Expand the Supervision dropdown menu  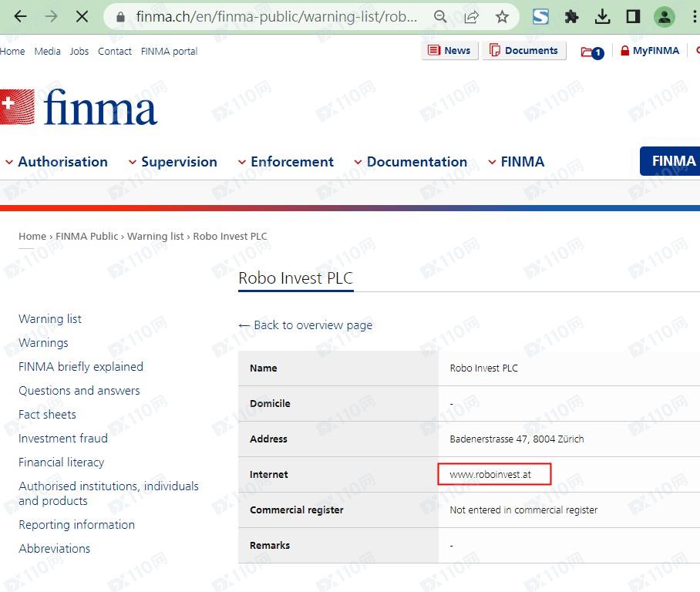[173, 162]
